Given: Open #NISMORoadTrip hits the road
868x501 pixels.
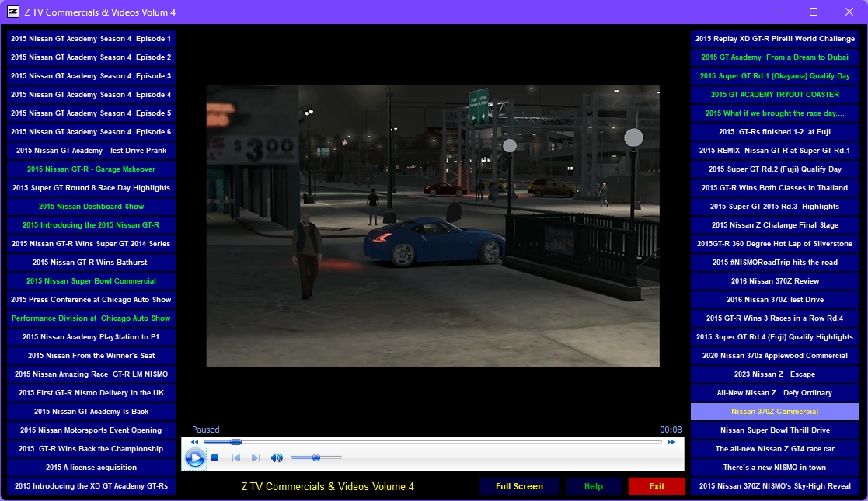Looking at the screenshot, I should click(x=775, y=263).
